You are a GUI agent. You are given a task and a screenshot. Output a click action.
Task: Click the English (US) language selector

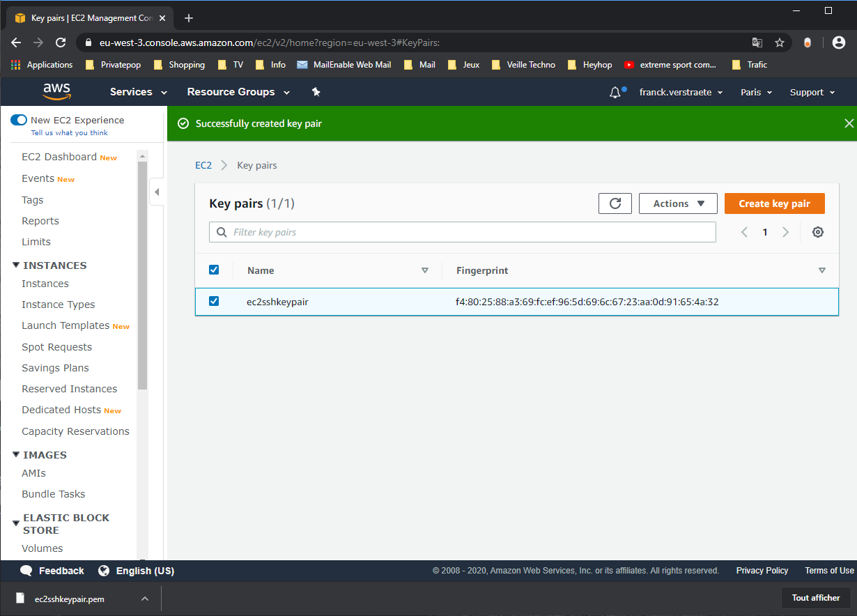[145, 571]
